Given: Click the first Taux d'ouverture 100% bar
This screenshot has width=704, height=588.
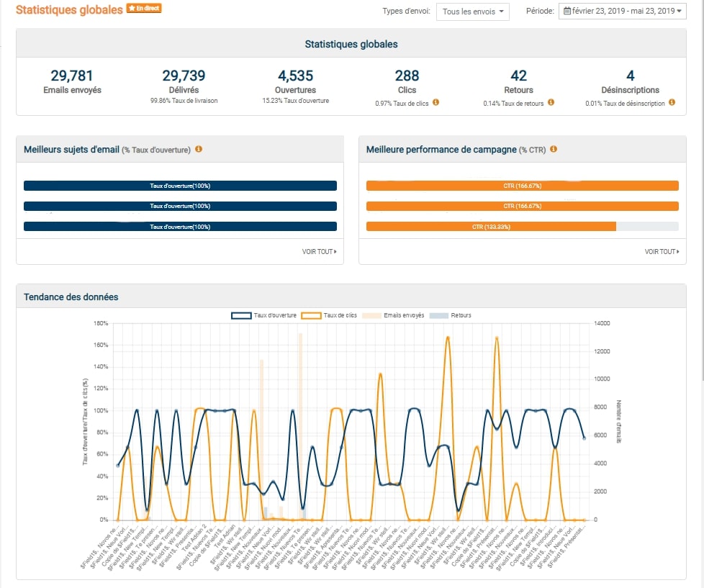Looking at the screenshot, I should pyautogui.click(x=181, y=185).
